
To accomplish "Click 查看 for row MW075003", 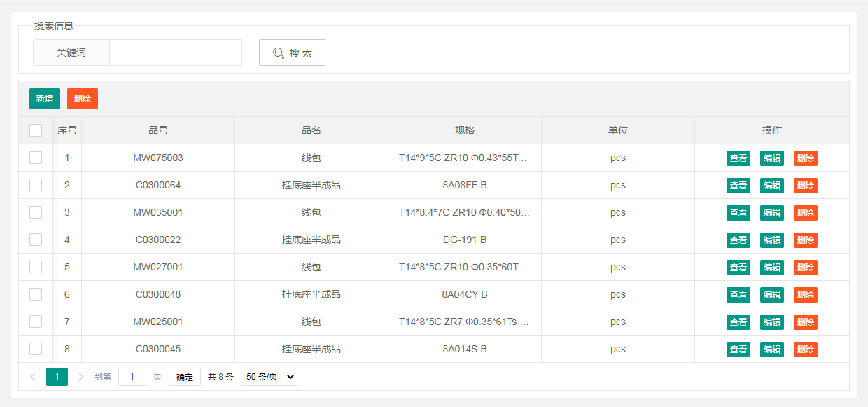I will (738, 158).
